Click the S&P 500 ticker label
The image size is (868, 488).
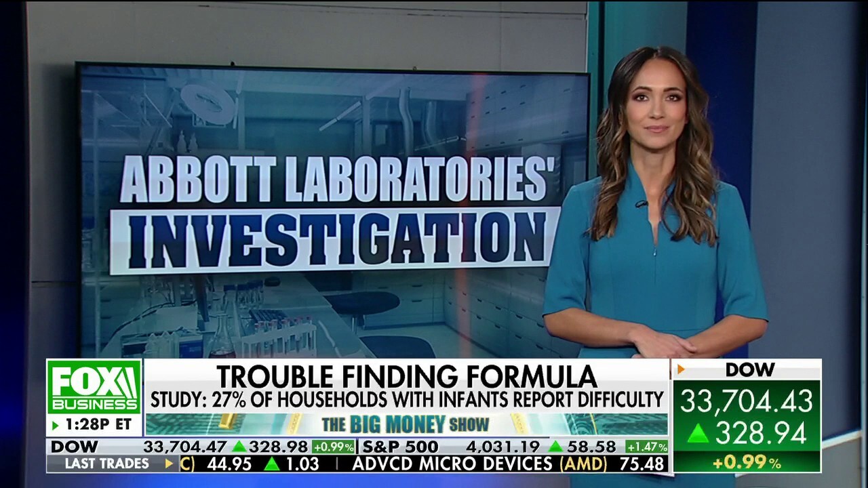[x=399, y=447]
